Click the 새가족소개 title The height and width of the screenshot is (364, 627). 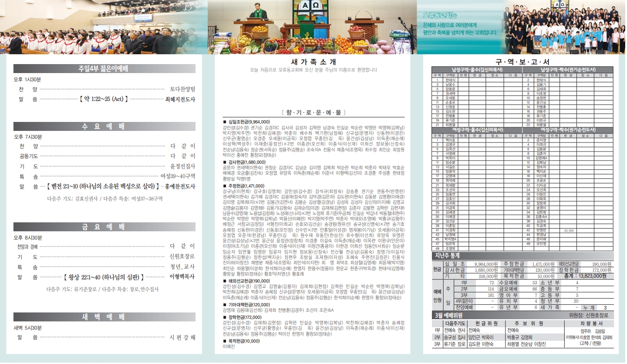(x=313, y=62)
